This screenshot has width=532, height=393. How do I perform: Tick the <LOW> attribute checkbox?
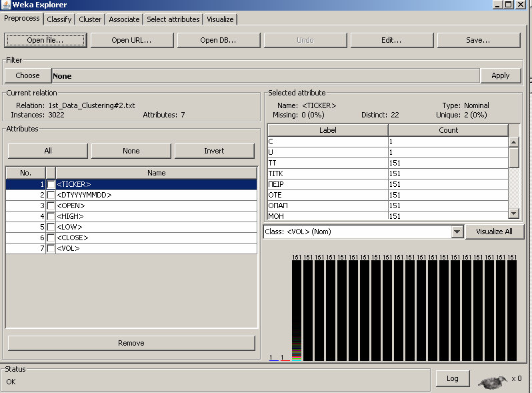click(x=51, y=227)
